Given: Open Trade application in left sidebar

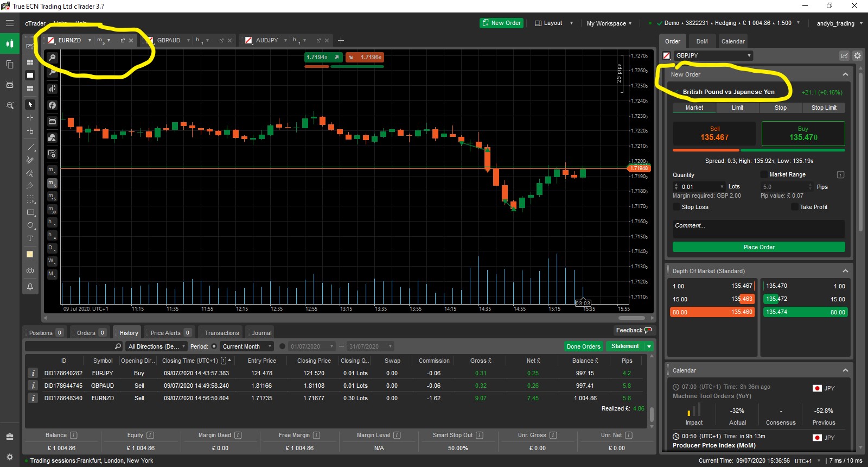Looking at the screenshot, I should (10, 44).
